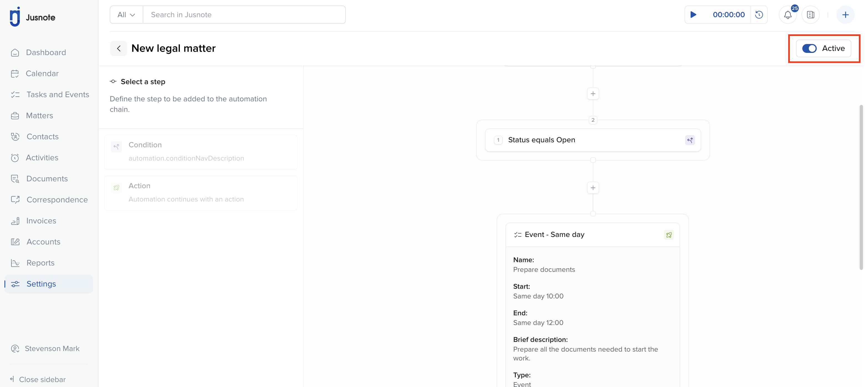Click the rocket action icon on Event card
This screenshot has height=387, width=868.
(x=668, y=235)
